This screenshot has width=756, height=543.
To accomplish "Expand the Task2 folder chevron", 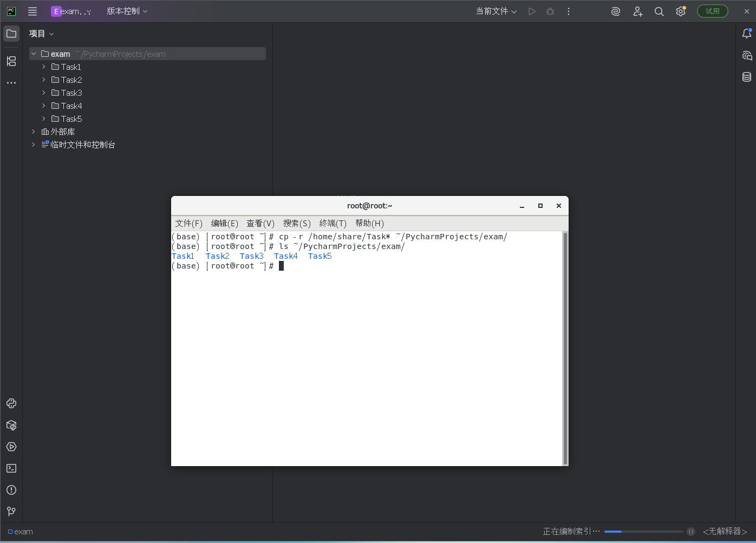I will (x=44, y=80).
